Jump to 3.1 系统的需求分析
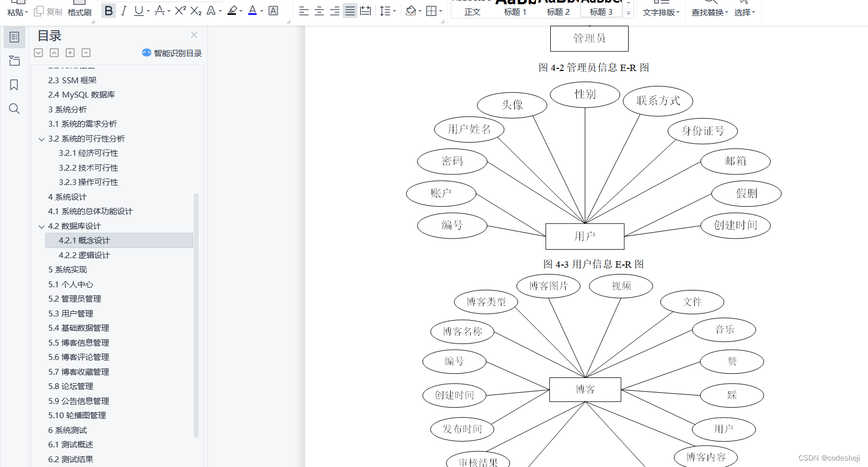 pyautogui.click(x=83, y=124)
